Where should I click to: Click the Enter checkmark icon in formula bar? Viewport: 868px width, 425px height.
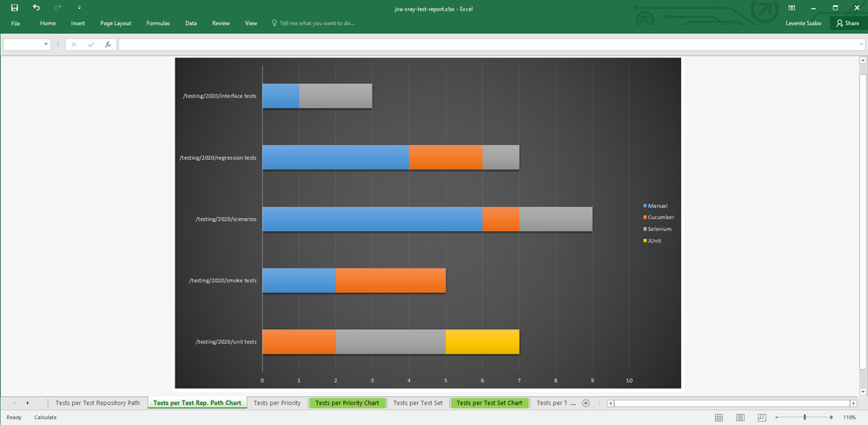[90, 44]
